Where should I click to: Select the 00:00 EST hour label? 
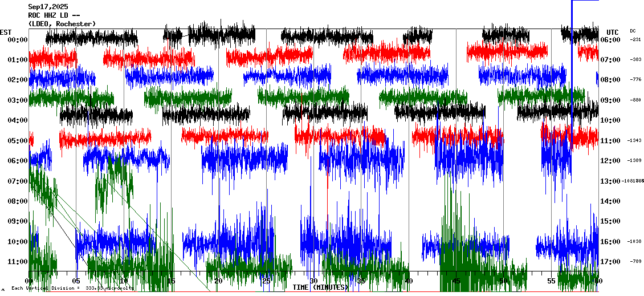pos(18,40)
